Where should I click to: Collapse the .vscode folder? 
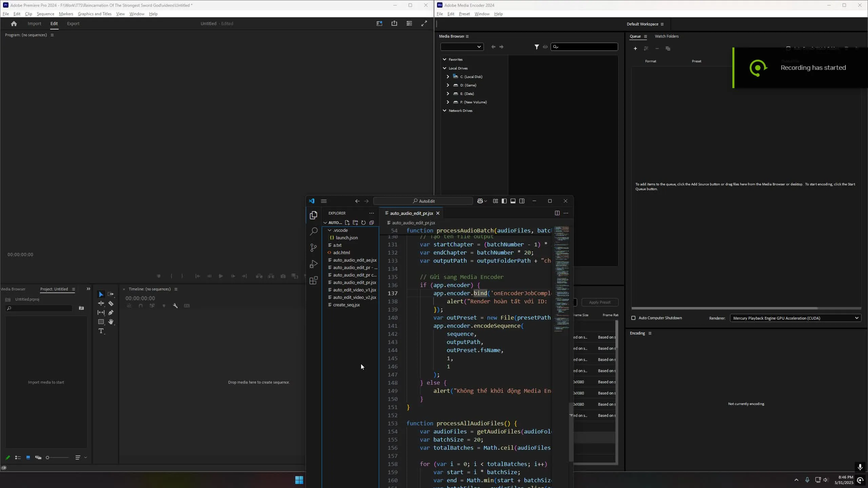(330, 230)
